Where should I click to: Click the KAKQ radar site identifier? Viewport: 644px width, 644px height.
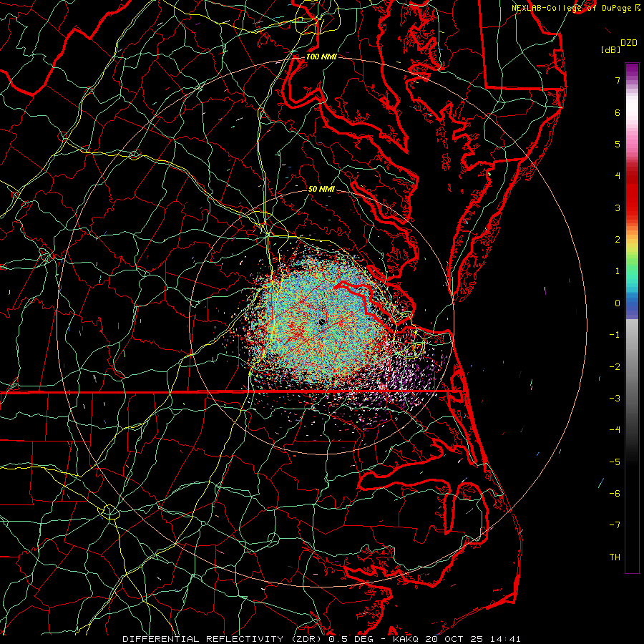[406, 639]
